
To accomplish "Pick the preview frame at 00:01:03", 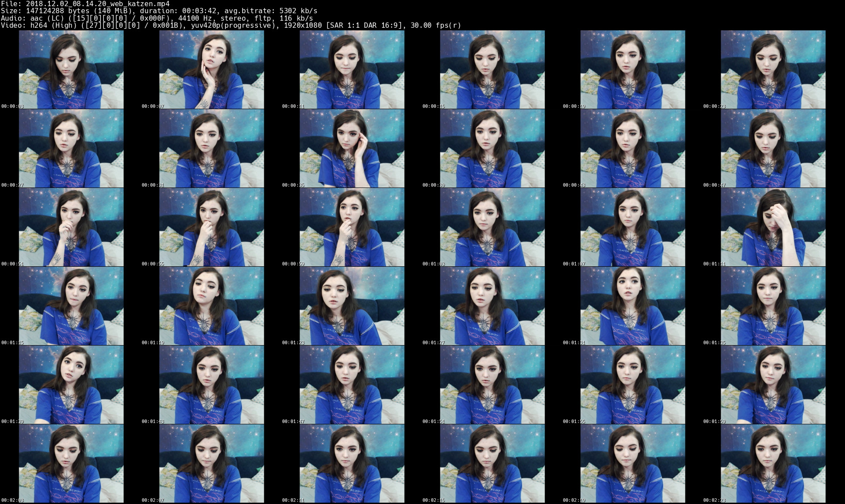I will (492, 227).
